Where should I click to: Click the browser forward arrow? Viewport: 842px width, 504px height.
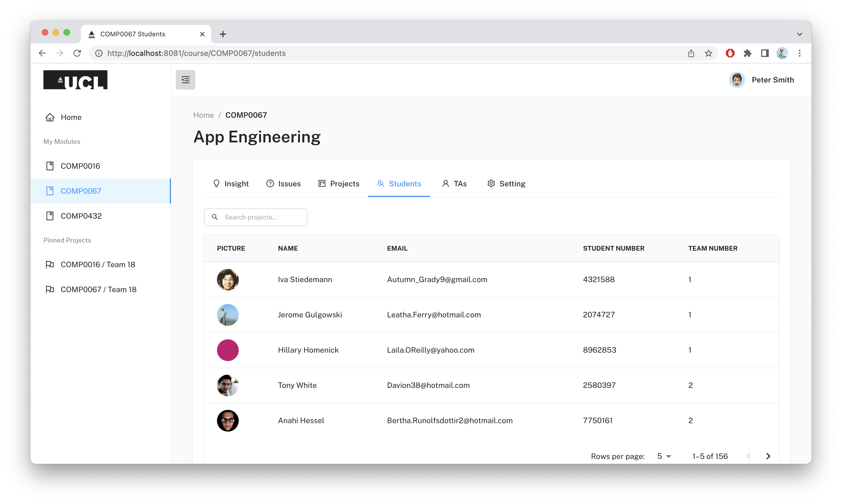pyautogui.click(x=60, y=53)
